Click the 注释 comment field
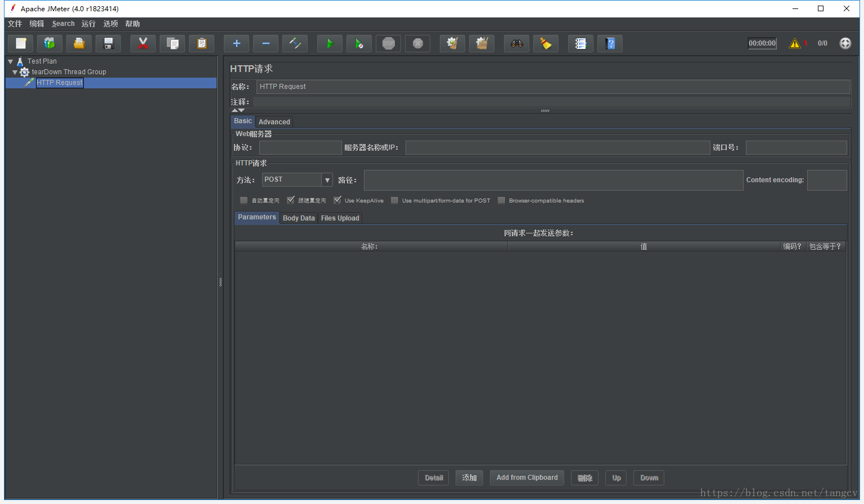 click(x=551, y=102)
